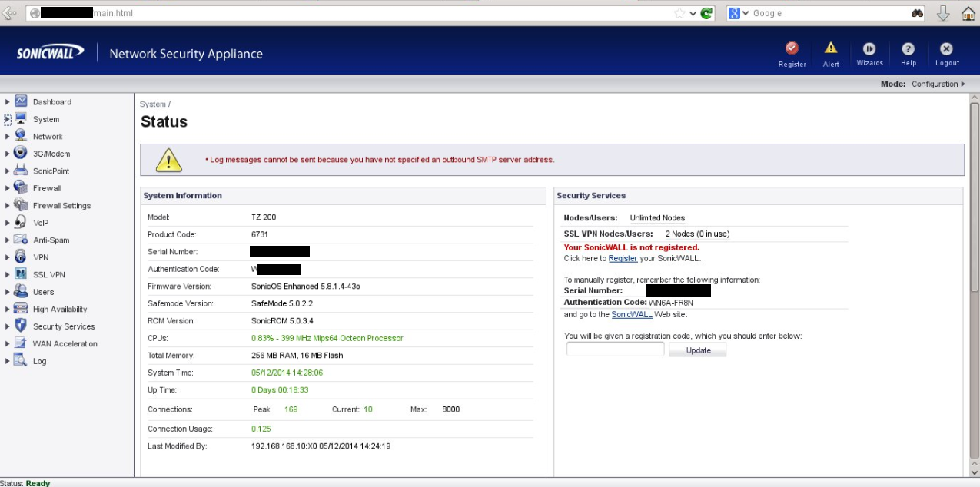Select High Availability in sidebar

point(59,310)
